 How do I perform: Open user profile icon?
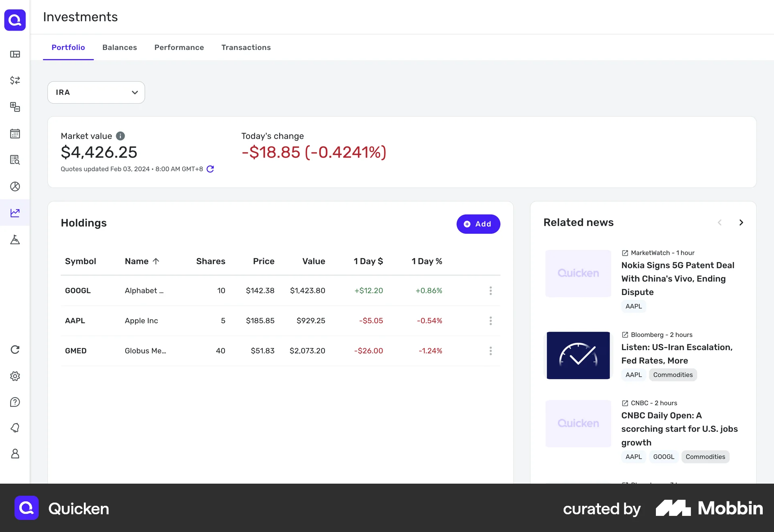(15, 454)
